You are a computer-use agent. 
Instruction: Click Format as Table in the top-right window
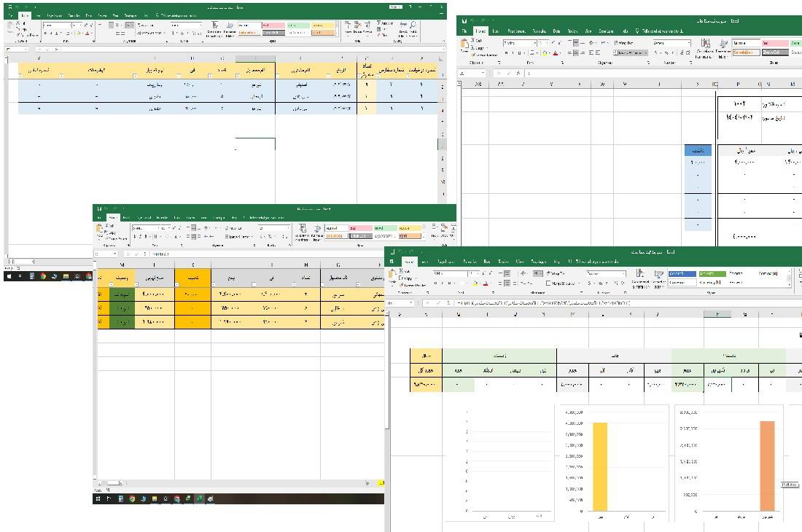pos(723,47)
